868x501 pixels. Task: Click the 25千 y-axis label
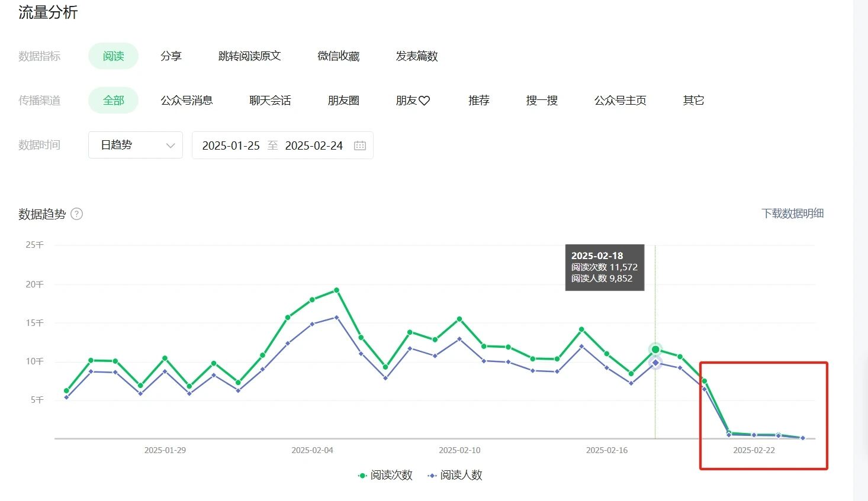(x=34, y=245)
